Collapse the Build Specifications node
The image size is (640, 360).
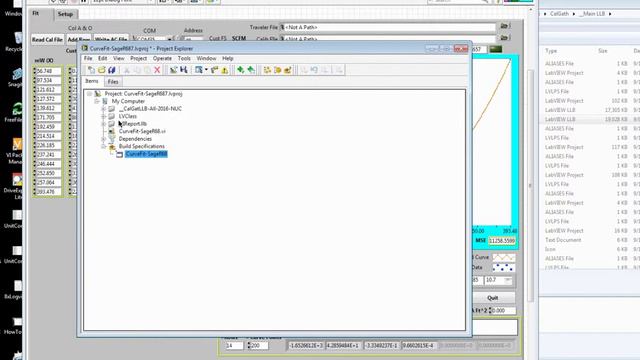104,147
